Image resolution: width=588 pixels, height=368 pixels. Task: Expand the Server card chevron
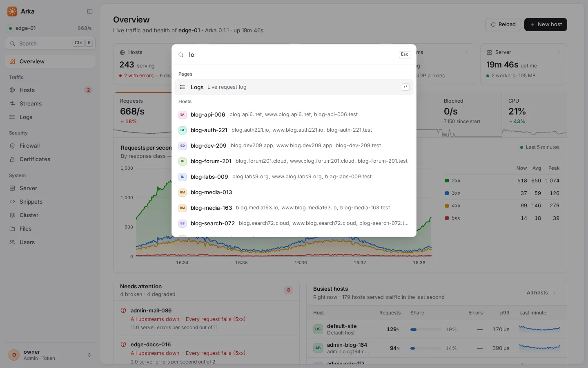point(558,53)
